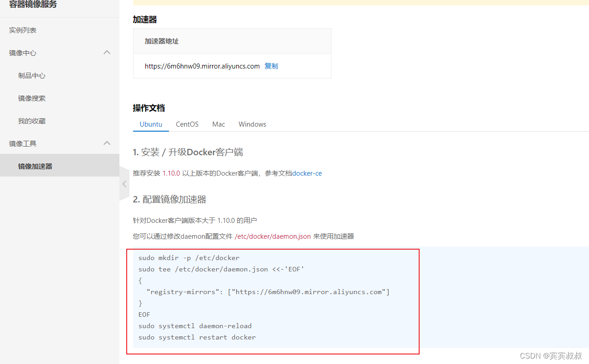Open 镜像搜索 in sidebar
This screenshot has height=364, width=589.
tap(32, 98)
